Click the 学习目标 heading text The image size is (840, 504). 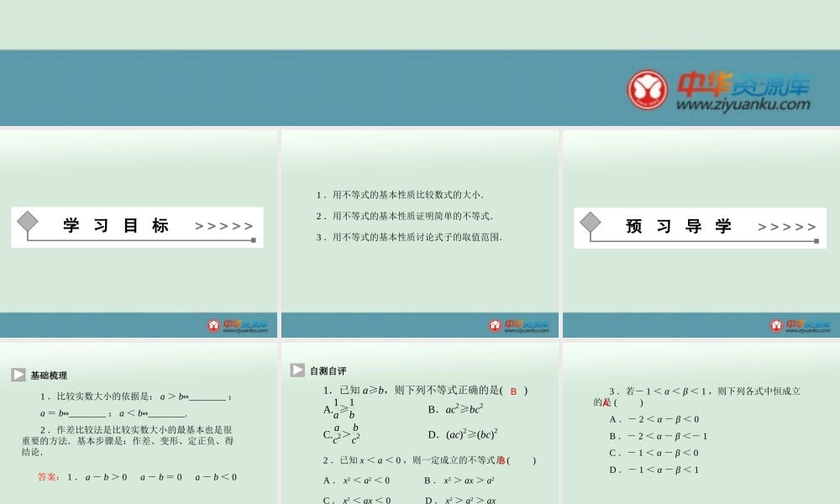(x=116, y=225)
